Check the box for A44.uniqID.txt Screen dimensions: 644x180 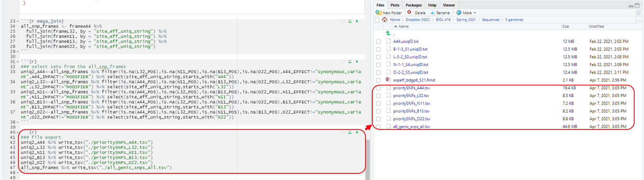378,42
